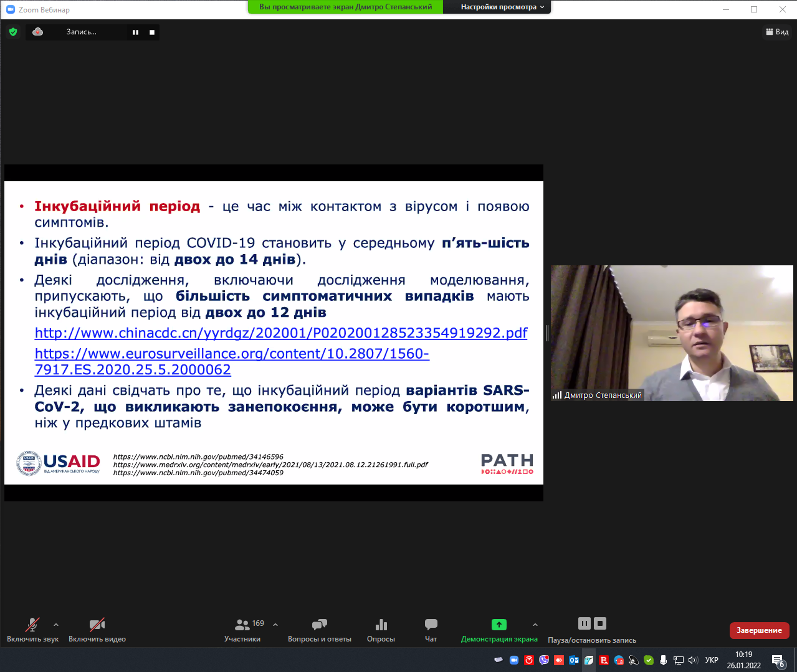Screen dimensions: 797x672
Task: Open the Participants panel icon
Action: (242, 625)
